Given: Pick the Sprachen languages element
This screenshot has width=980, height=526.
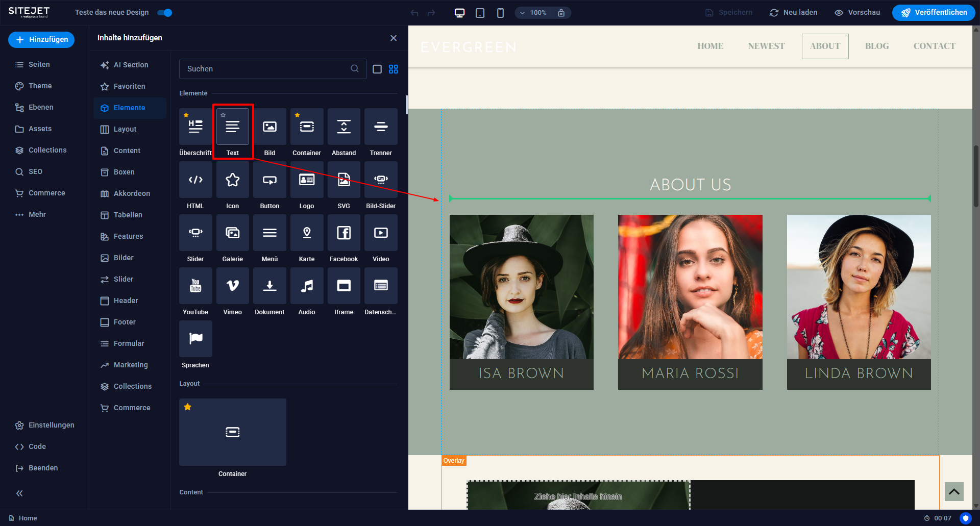Looking at the screenshot, I should pos(195,339).
